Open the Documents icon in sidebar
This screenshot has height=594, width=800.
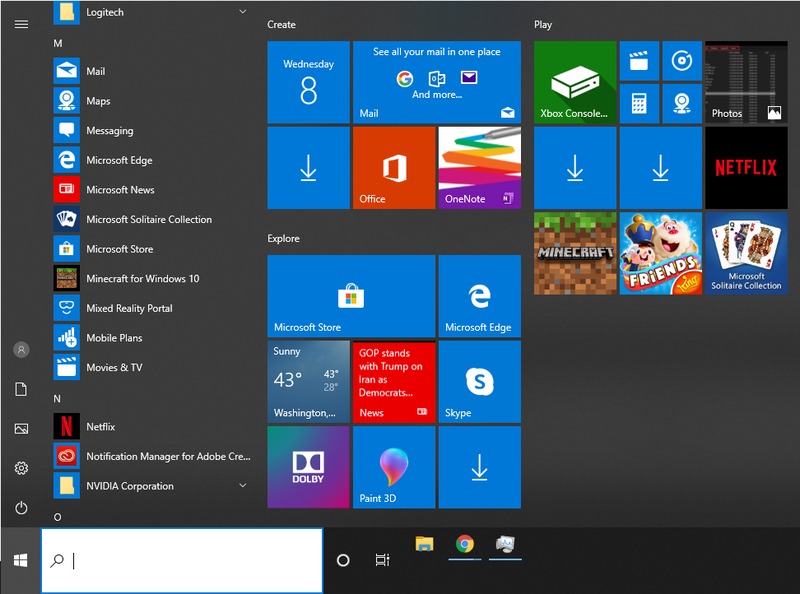tap(20, 390)
